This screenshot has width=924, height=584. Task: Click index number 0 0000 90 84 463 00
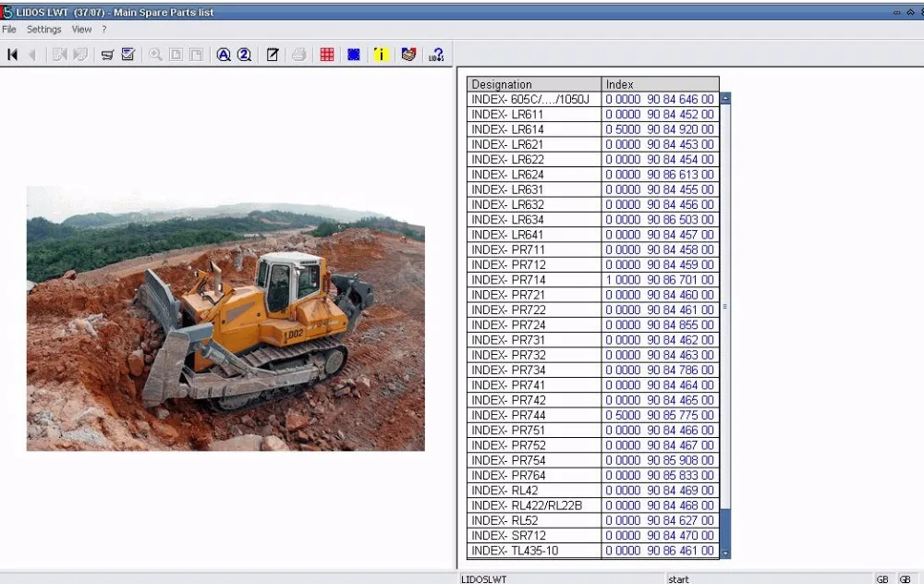660,355
